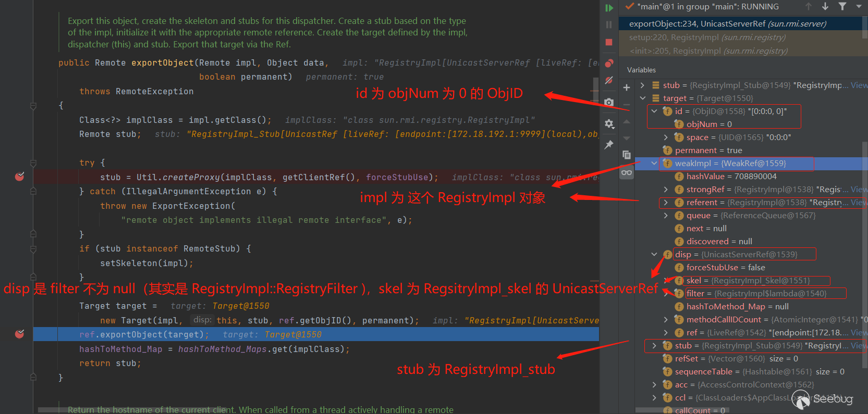Collapse the target variable node
This screenshot has height=414, width=868.
point(642,98)
